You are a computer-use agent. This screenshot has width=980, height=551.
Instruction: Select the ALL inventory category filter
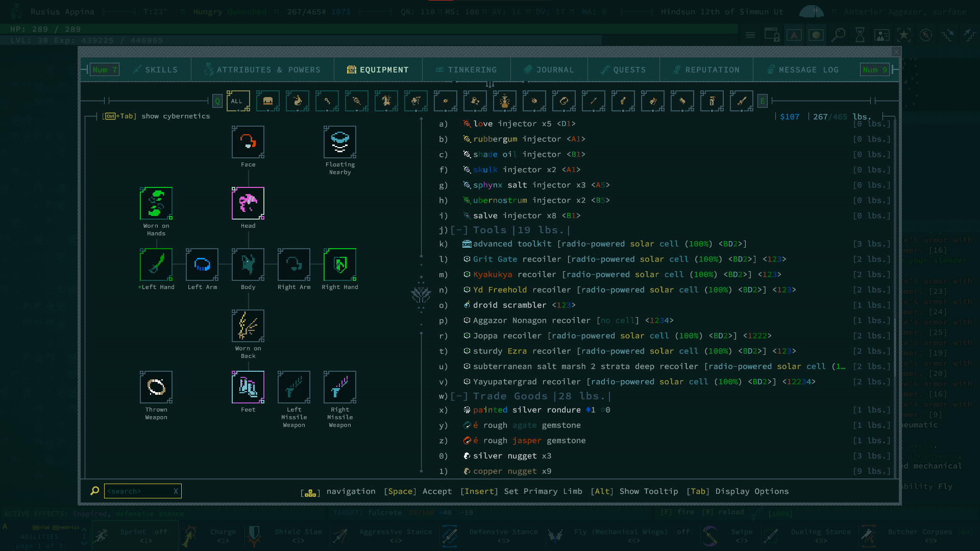click(x=238, y=101)
